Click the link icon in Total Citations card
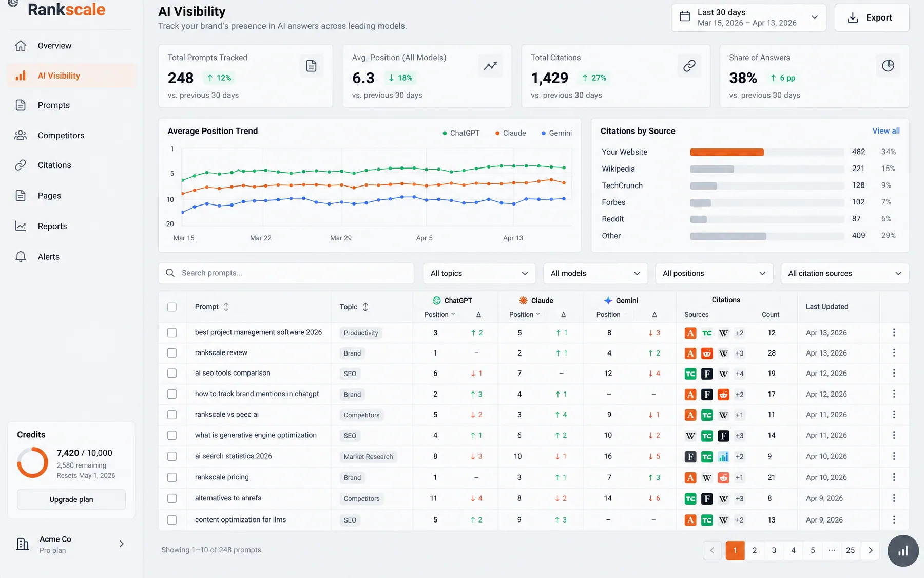 point(689,66)
